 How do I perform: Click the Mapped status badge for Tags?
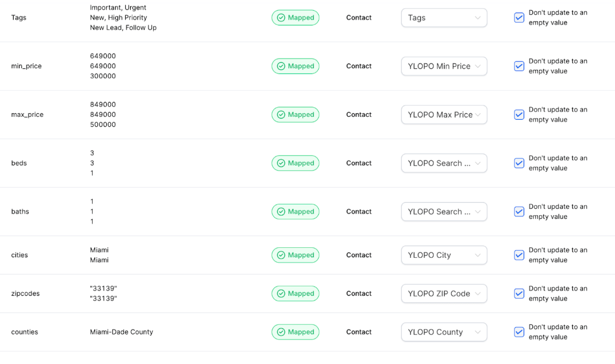295,18
